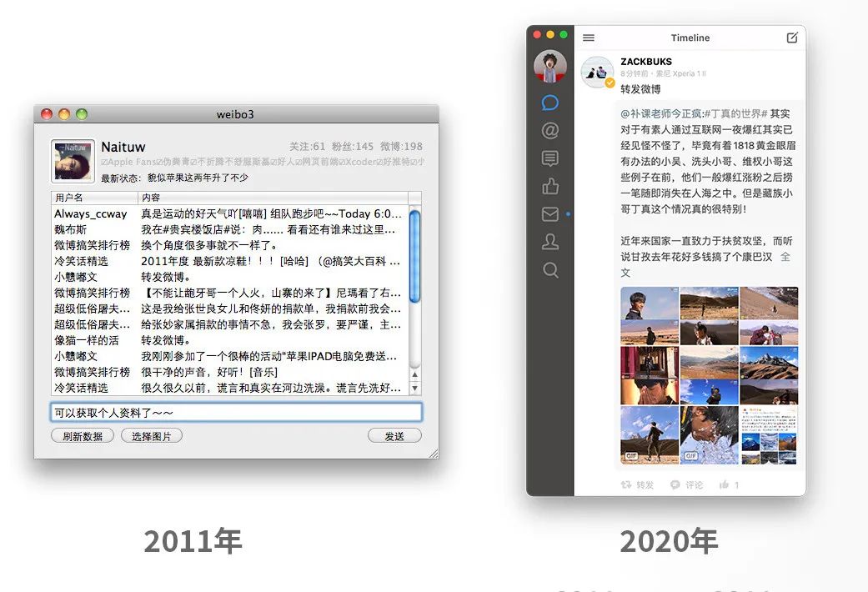Open the @ mentions sidebar icon

coord(549,131)
